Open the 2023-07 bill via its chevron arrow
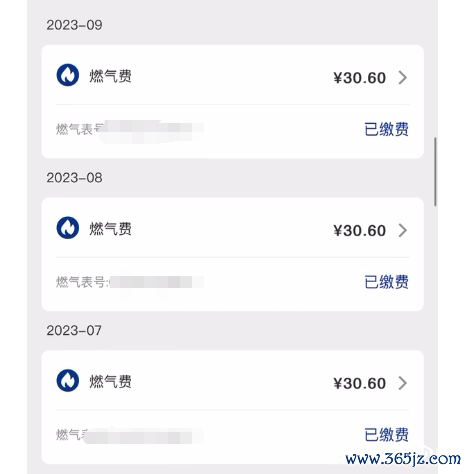 point(403,383)
